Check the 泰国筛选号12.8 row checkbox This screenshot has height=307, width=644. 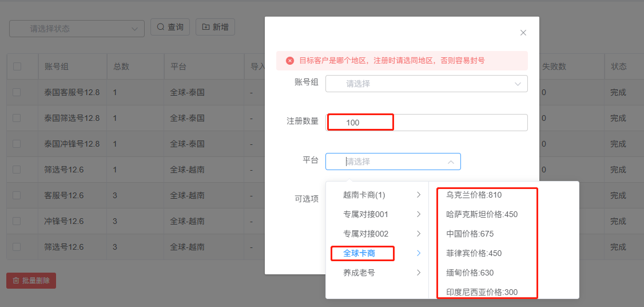tap(17, 118)
